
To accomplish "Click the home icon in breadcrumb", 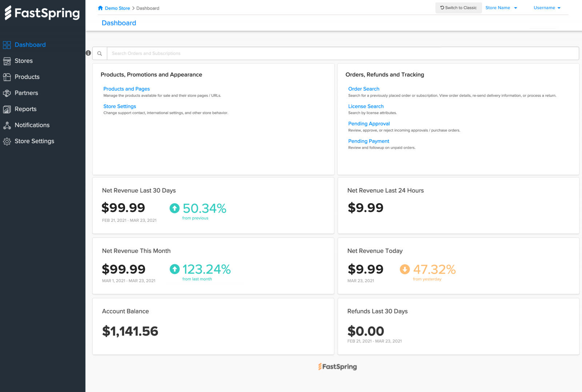I will tap(100, 8).
